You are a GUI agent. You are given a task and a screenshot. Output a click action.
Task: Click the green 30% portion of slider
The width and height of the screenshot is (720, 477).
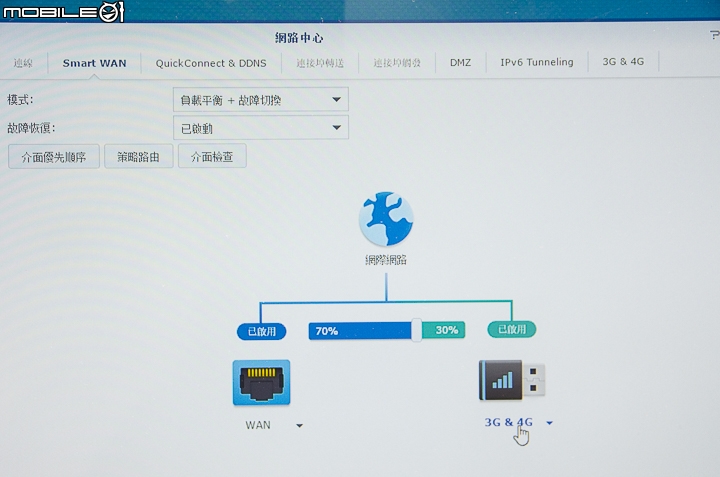coord(444,330)
